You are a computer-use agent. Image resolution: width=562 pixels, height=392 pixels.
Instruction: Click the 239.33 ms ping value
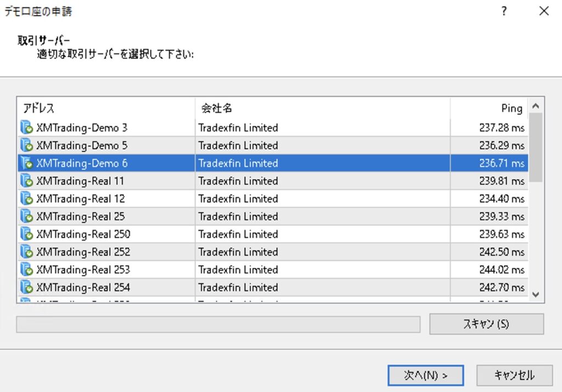(x=502, y=217)
